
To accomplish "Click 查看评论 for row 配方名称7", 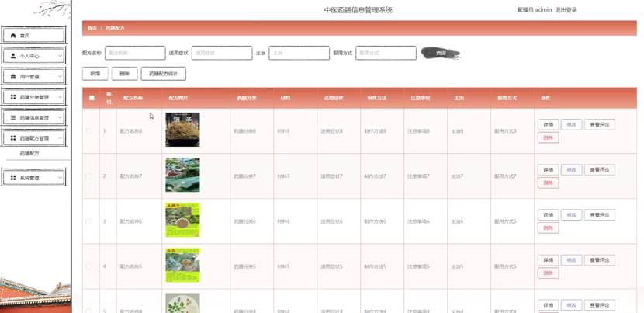I will click(x=600, y=169).
